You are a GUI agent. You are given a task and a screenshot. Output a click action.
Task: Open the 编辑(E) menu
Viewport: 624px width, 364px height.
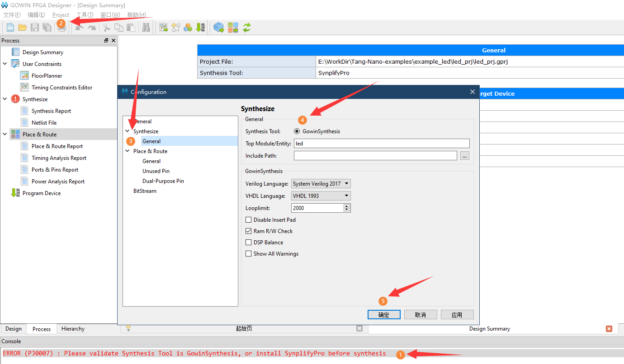(36, 15)
